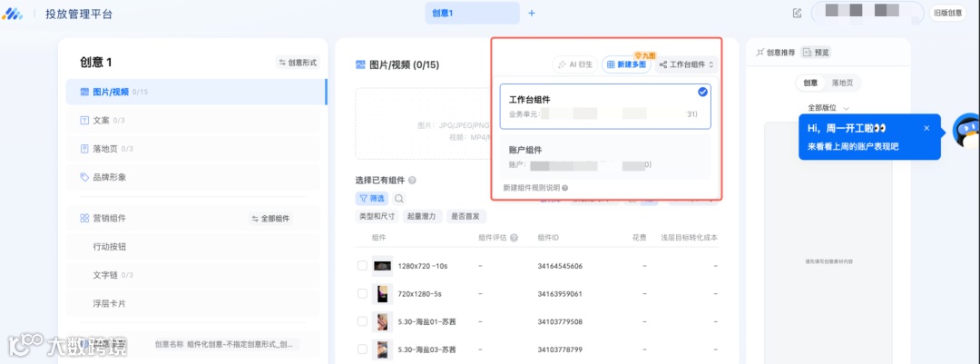Click the 文案 text icon
Screen dimensions: 980x364
84,120
